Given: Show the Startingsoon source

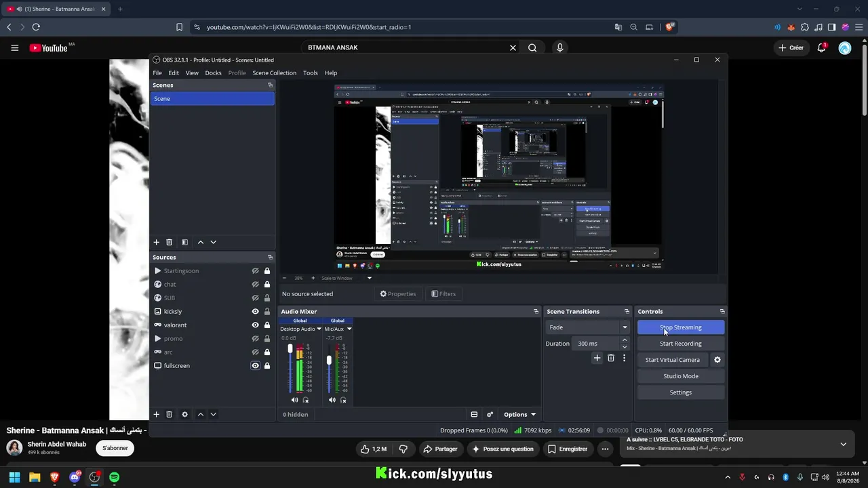Looking at the screenshot, I should [256, 270].
